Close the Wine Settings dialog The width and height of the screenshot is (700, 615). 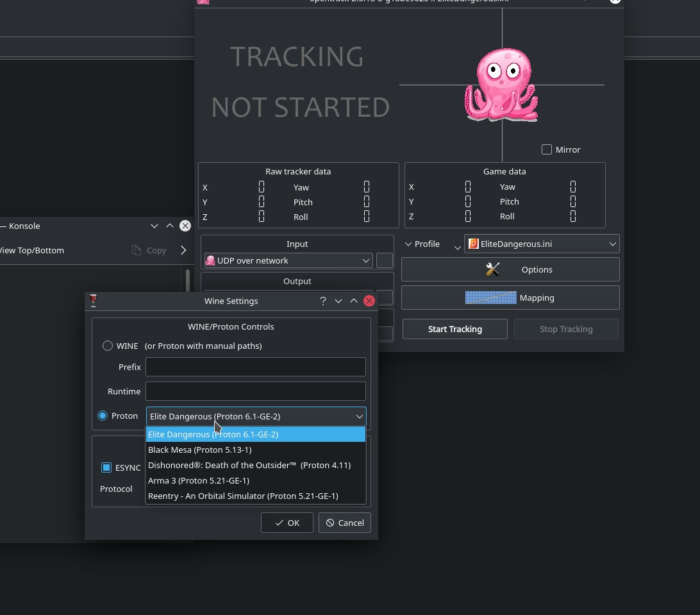[x=369, y=301]
